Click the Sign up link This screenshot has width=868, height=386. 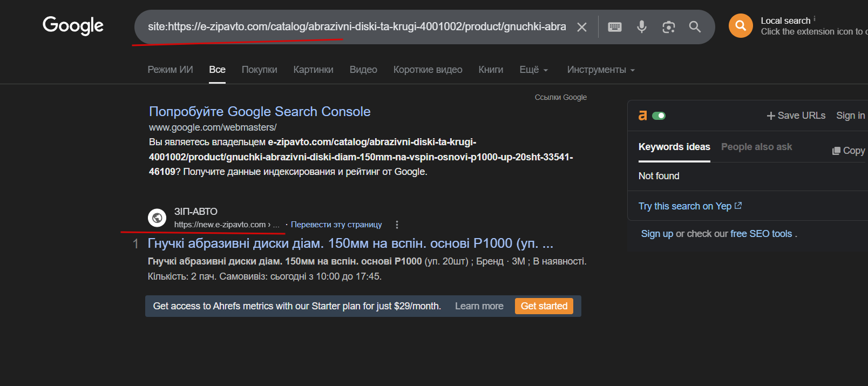[x=657, y=234]
